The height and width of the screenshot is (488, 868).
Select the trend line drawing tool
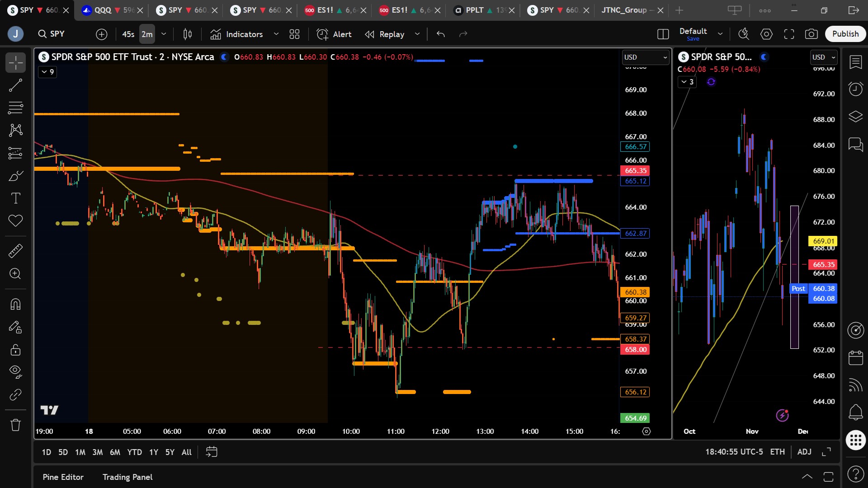[15, 85]
